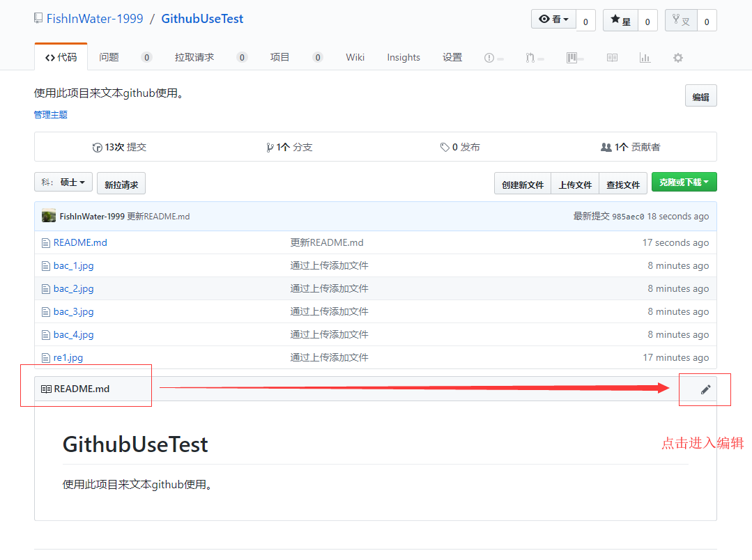Expand the 看 watch dropdown arrow
The width and height of the screenshot is (752, 560).
[565, 19]
